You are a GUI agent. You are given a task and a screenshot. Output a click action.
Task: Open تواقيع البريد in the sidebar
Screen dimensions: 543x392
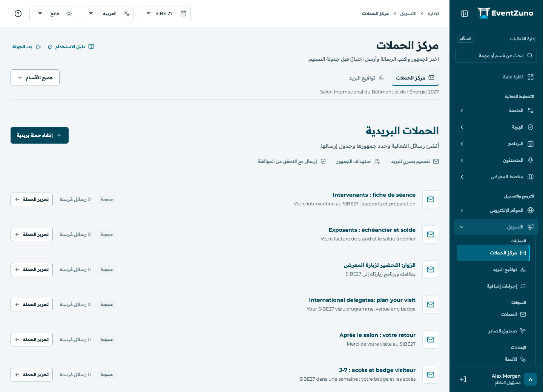pyautogui.click(x=493, y=269)
